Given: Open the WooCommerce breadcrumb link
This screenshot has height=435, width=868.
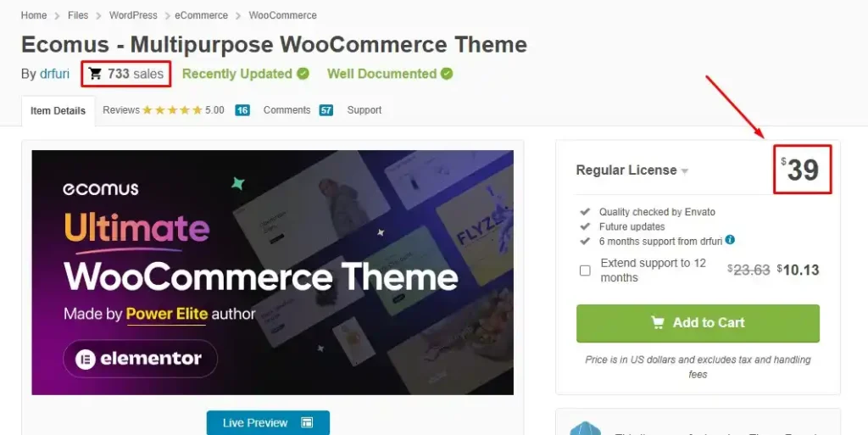Looking at the screenshot, I should click(x=283, y=15).
